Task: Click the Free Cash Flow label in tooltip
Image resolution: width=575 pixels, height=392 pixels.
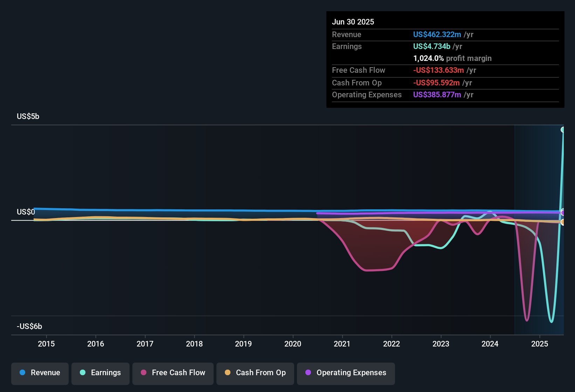Action: 359,70
